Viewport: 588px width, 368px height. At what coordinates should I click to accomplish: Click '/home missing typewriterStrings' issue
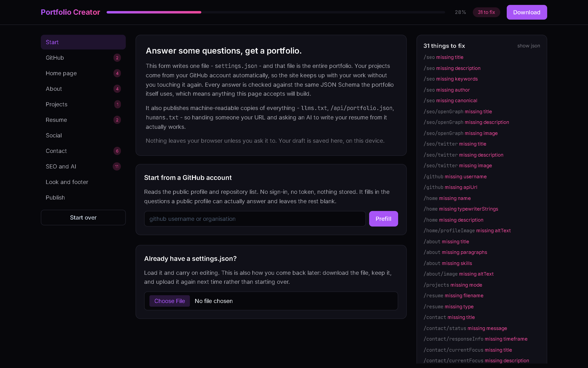[x=461, y=209]
